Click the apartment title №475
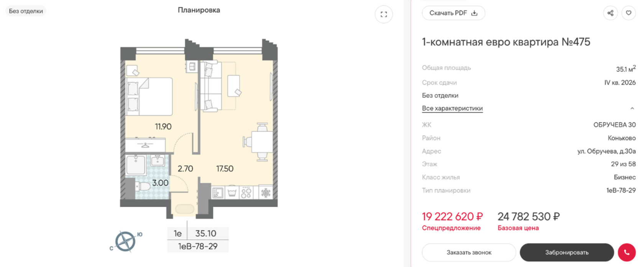644x267 pixels. pyautogui.click(x=506, y=42)
